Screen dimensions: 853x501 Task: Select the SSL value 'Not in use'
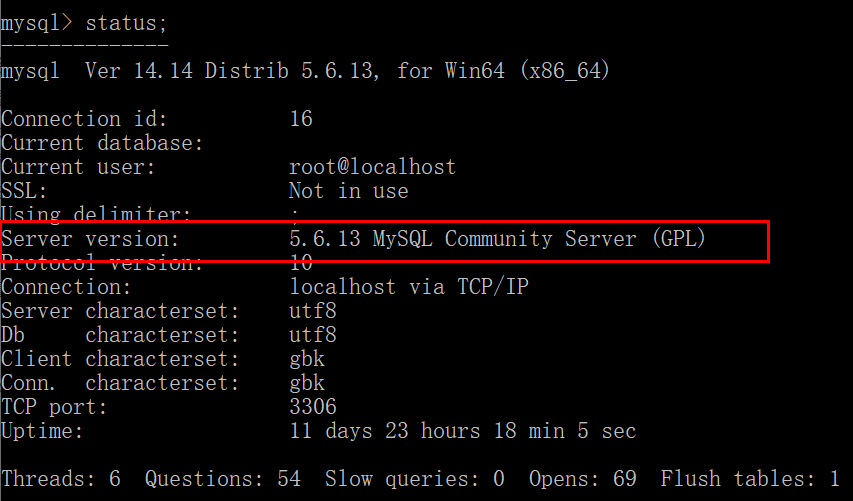point(348,191)
